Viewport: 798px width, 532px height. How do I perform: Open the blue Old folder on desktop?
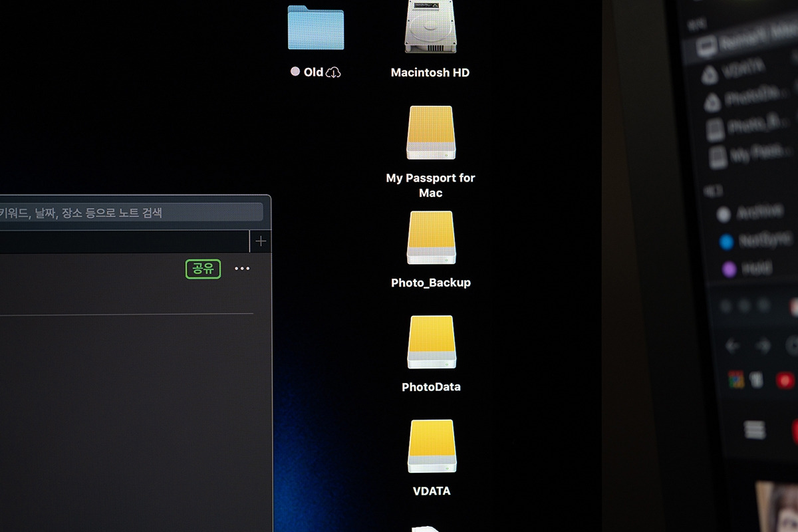[316, 28]
